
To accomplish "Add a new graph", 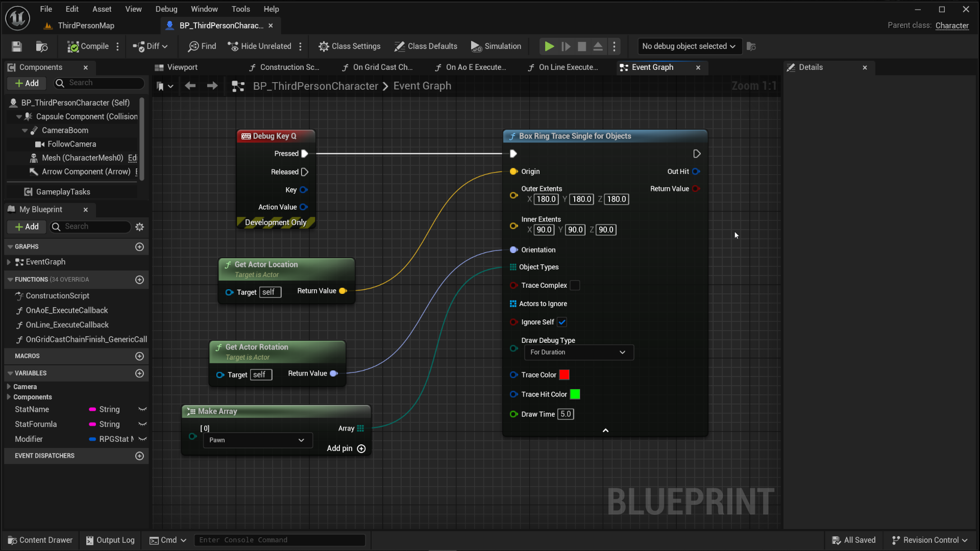I will click(x=139, y=247).
